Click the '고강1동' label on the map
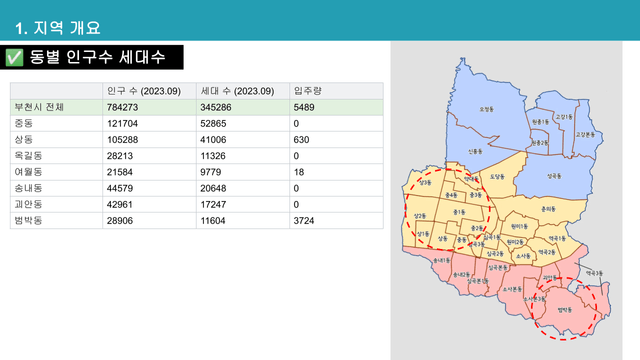Image resolution: width=640 pixels, height=360 pixels. [564, 117]
